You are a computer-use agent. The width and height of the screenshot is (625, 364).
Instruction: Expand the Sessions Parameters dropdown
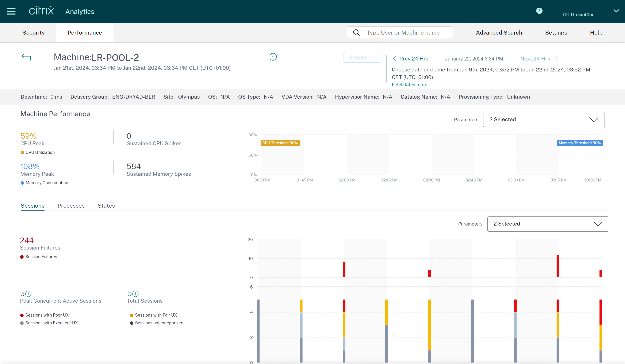tap(548, 224)
